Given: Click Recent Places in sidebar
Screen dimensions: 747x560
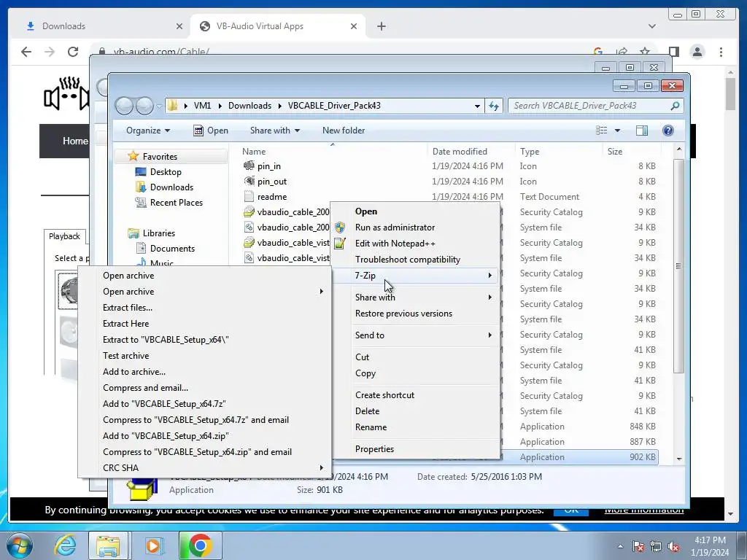Looking at the screenshot, I should (177, 203).
